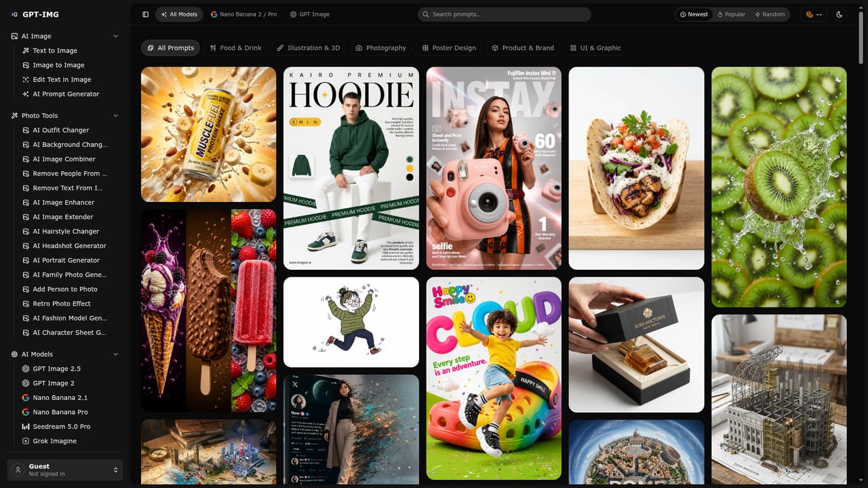Click the search magnifier icon
Image resolution: width=868 pixels, height=488 pixels.
click(425, 14)
